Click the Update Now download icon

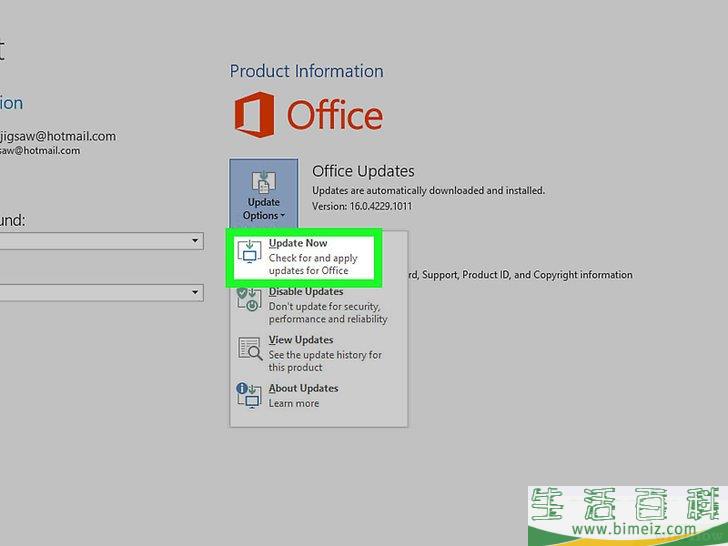point(250,256)
